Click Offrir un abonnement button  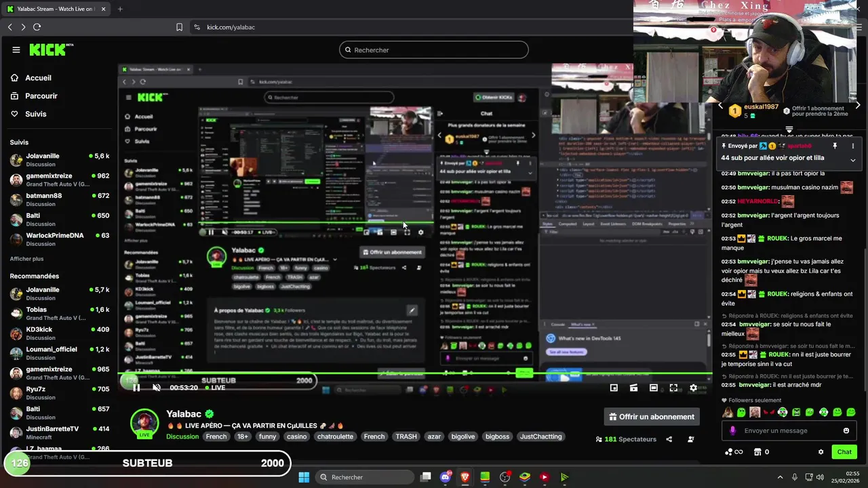coord(652,417)
